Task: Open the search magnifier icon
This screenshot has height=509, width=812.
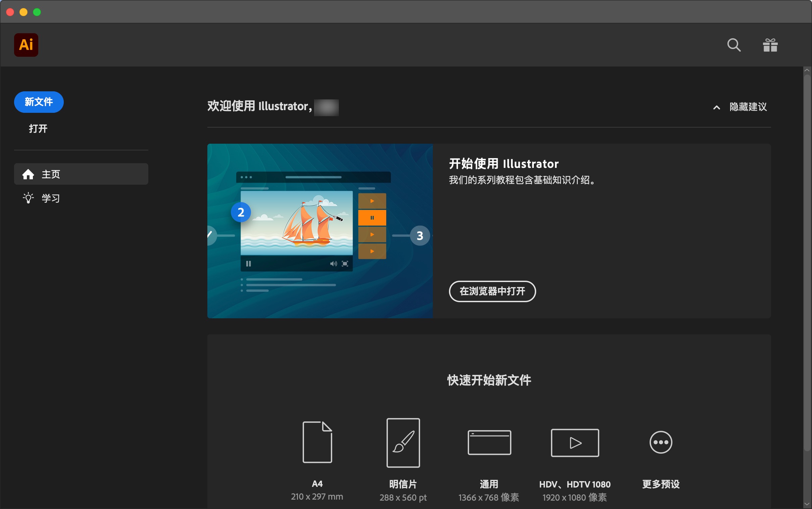Action: (x=733, y=45)
